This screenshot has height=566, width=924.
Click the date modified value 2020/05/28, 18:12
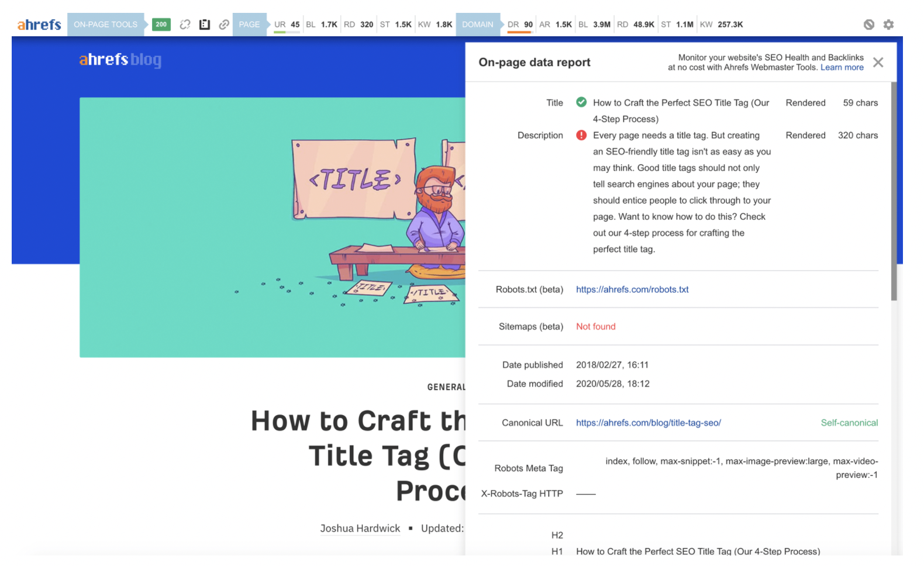(613, 384)
